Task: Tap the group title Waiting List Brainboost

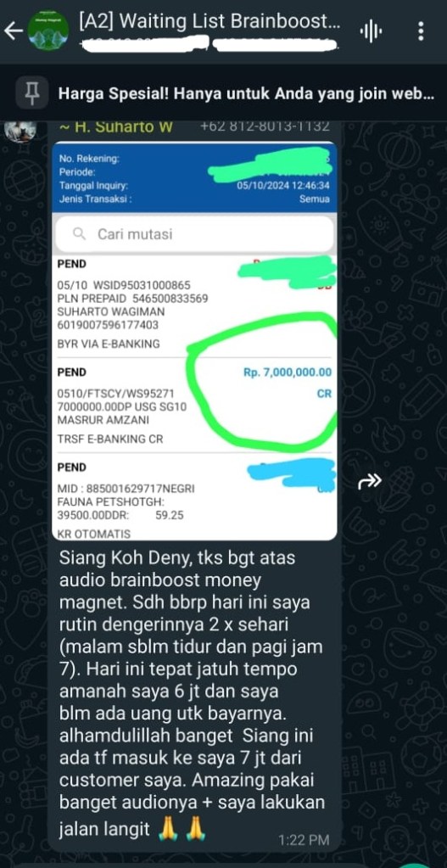Action: [x=210, y=21]
